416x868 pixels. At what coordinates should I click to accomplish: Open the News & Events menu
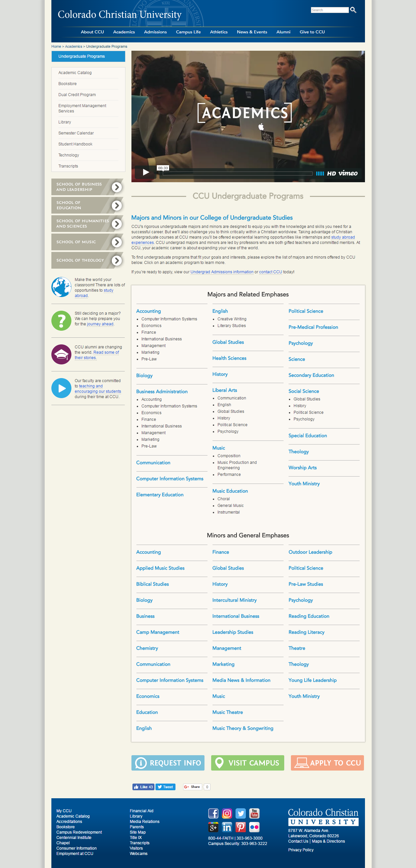click(252, 32)
